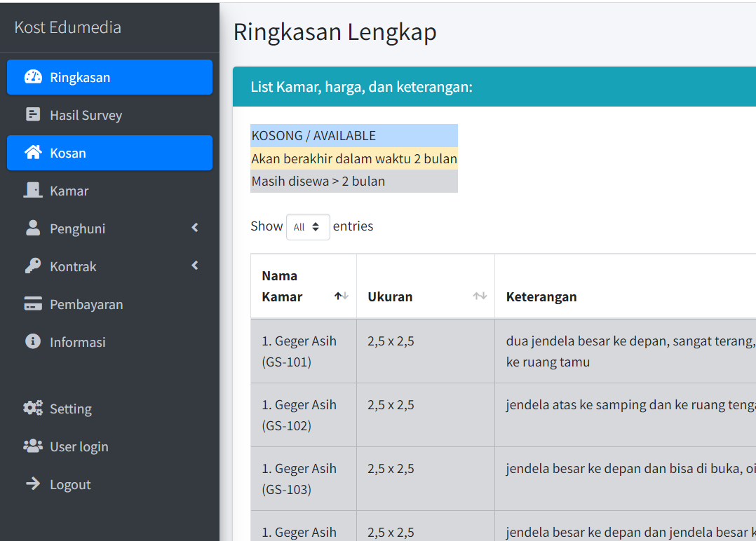This screenshot has height=541, width=756.
Task: Click the Keterangan column header
Action: (x=541, y=296)
